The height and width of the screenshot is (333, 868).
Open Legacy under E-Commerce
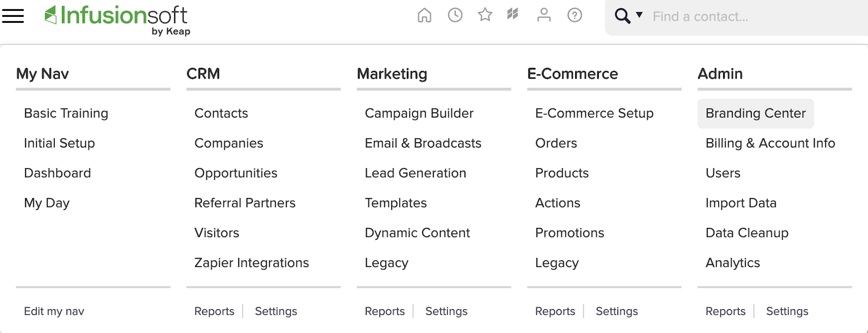tap(557, 263)
